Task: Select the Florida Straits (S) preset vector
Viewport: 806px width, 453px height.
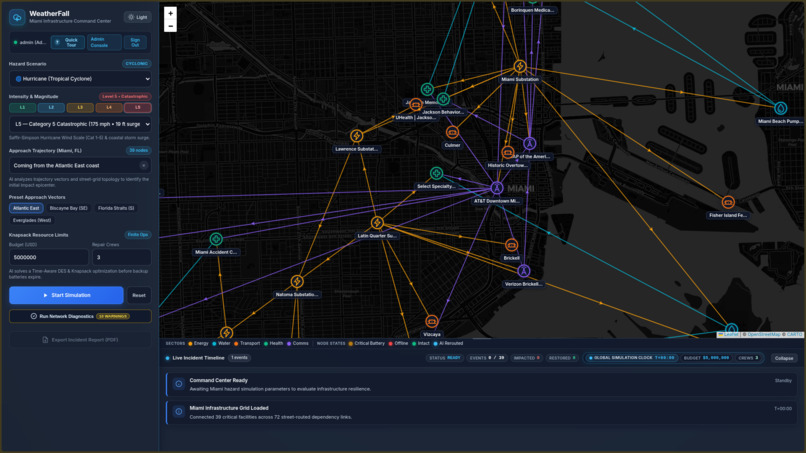Action: coord(116,208)
